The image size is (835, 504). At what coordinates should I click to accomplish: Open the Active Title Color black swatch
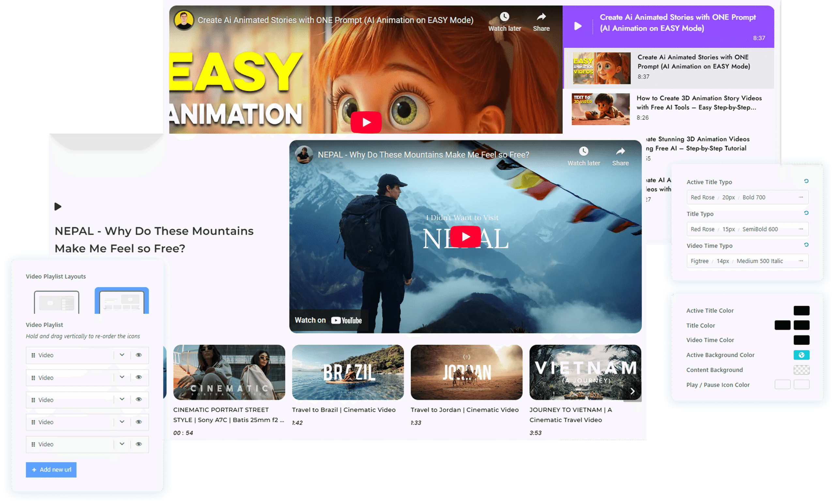tap(801, 310)
